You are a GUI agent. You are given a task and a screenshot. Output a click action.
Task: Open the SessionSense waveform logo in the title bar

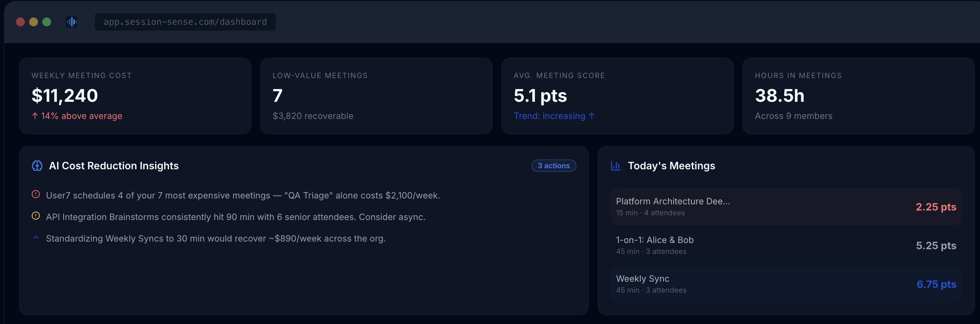(72, 22)
